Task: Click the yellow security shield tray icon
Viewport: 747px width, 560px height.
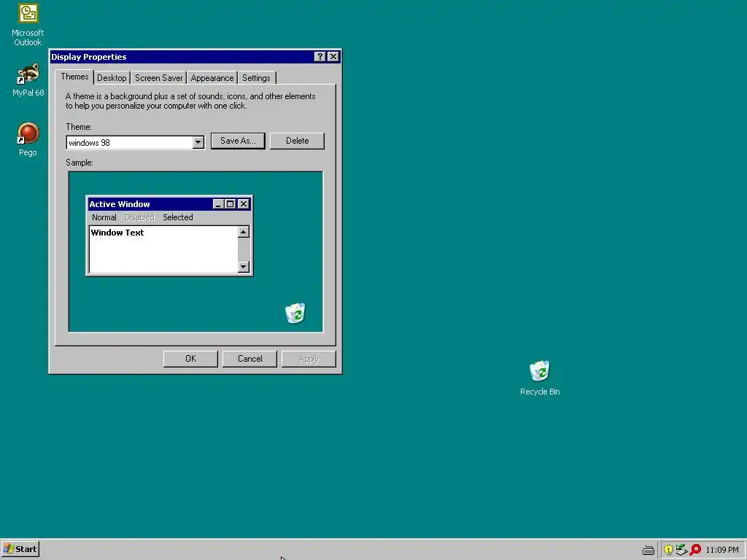Action: [668, 550]
